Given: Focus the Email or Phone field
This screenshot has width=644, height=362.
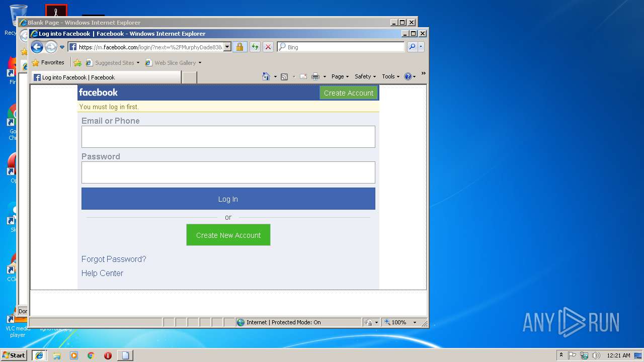Looking at the screenshot, I should [228, 137].
